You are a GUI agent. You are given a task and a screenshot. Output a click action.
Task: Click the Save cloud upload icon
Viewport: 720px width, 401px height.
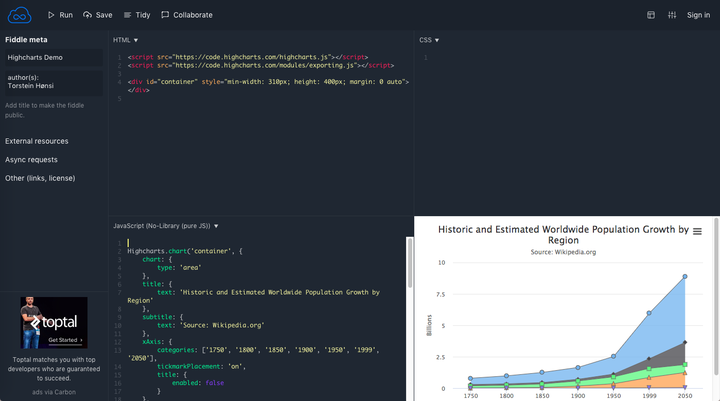pyautogui.click(x=87, y=15)
